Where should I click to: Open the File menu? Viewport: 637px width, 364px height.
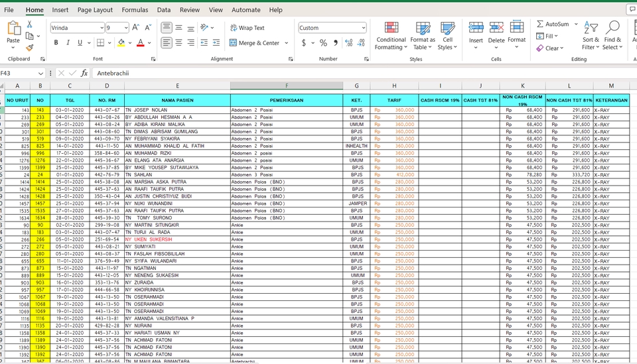click(x=9, y=10)
